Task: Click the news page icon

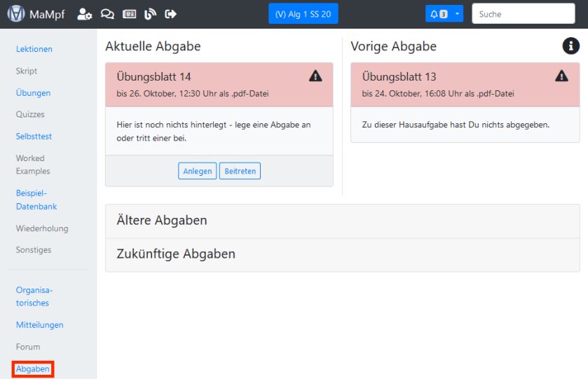Action: click(x=129, y=14)
